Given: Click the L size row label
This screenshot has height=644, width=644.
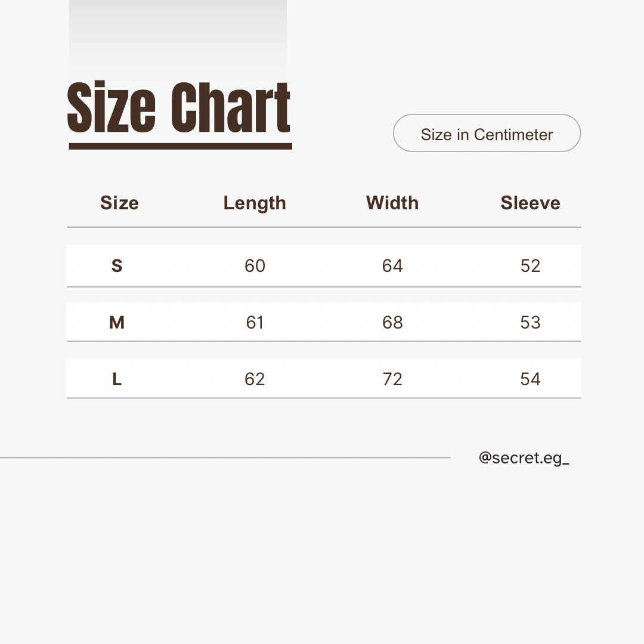Looking at the screenshot, I should click(x=117, y=379).
